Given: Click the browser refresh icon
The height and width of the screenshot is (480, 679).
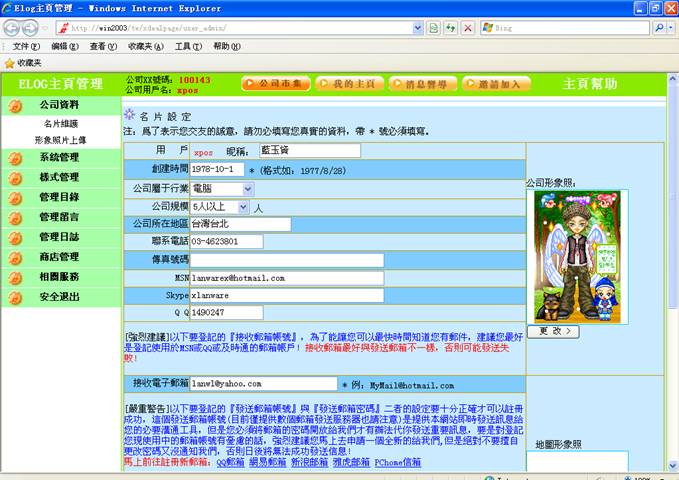Looking at the screenshot, I should coord(451,27).
